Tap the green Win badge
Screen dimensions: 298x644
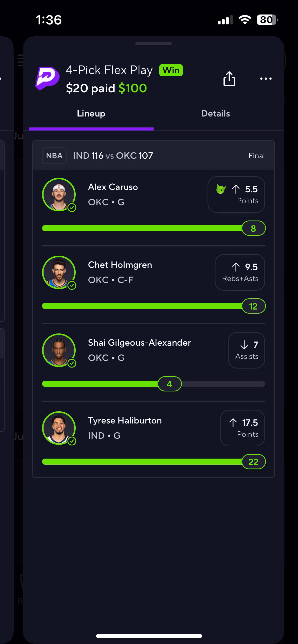click(171, 70)
